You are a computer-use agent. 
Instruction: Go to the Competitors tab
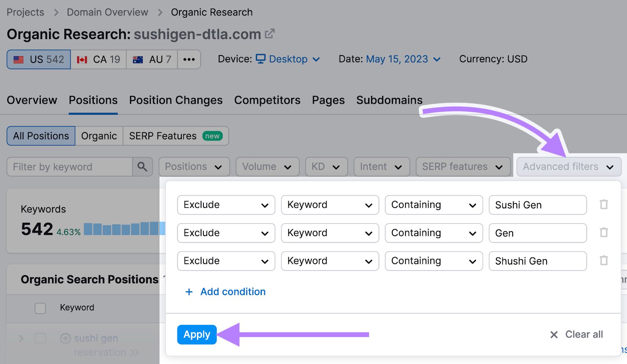pyautogui.click(x=267, y=100)
